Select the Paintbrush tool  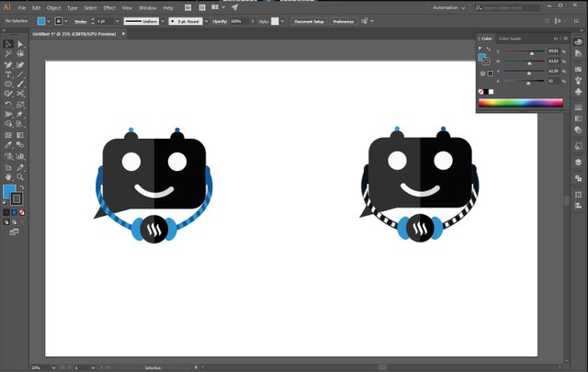(x=20, y=84)
